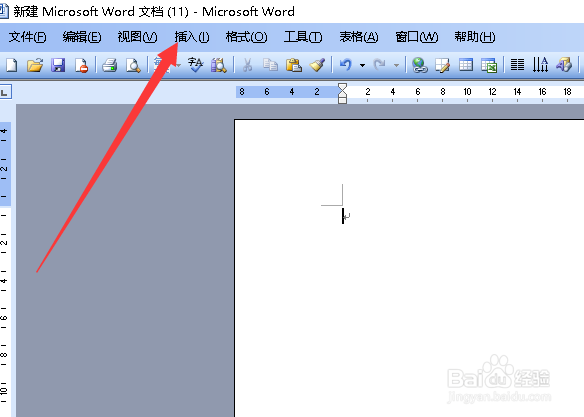This screenshot has width=584, height=417.
Task: Open the 格式(O) menu
Action: pyautogui.click(x=246, y=37)
